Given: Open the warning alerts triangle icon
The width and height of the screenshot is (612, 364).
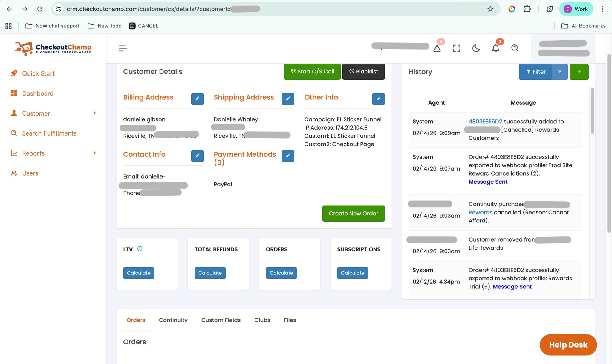Looking at the screenshot, I should click(437, 48).
